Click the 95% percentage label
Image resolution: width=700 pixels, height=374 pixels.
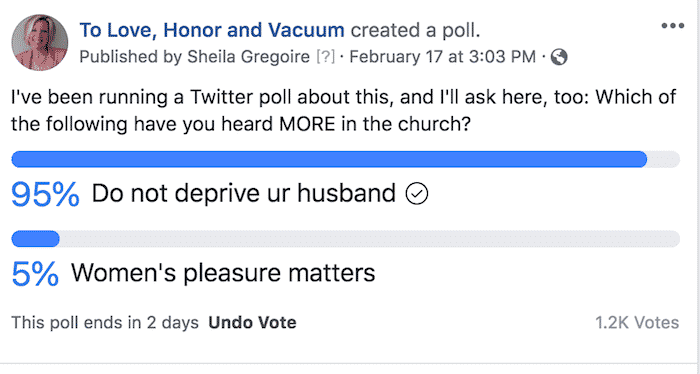point(45,195)
